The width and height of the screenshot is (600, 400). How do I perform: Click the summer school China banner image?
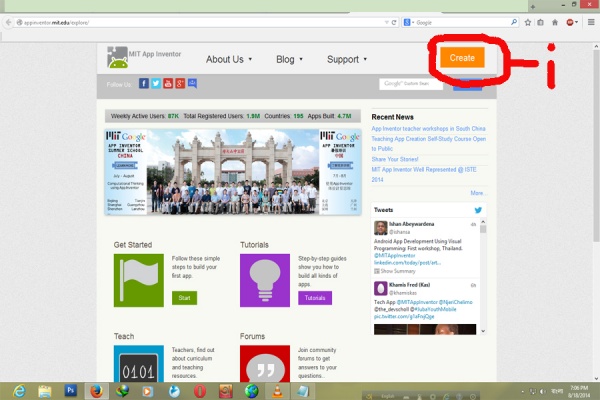(233, 172)
